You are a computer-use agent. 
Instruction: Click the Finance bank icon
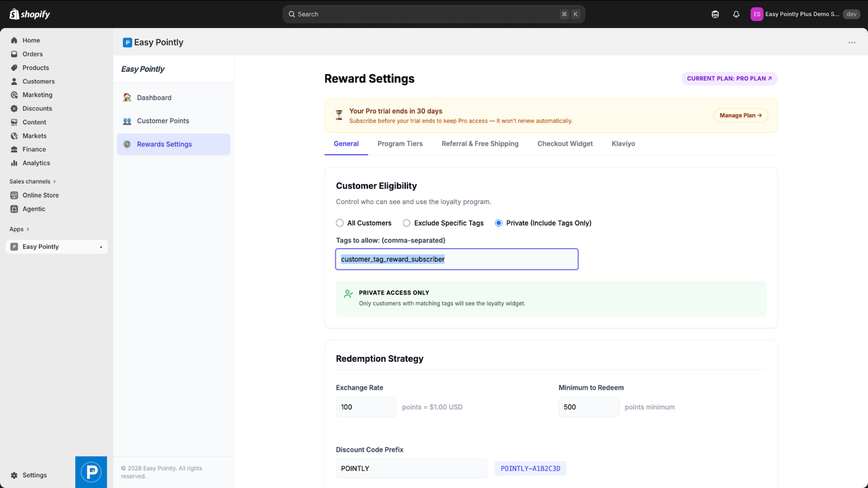tap(14, 149)
